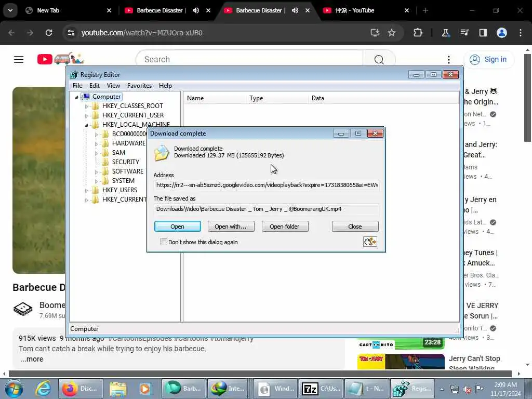The height and width of the screenshot is (399, 532).
Task: Tick Don't show this dialog again
Action: [x=164, y=242]
